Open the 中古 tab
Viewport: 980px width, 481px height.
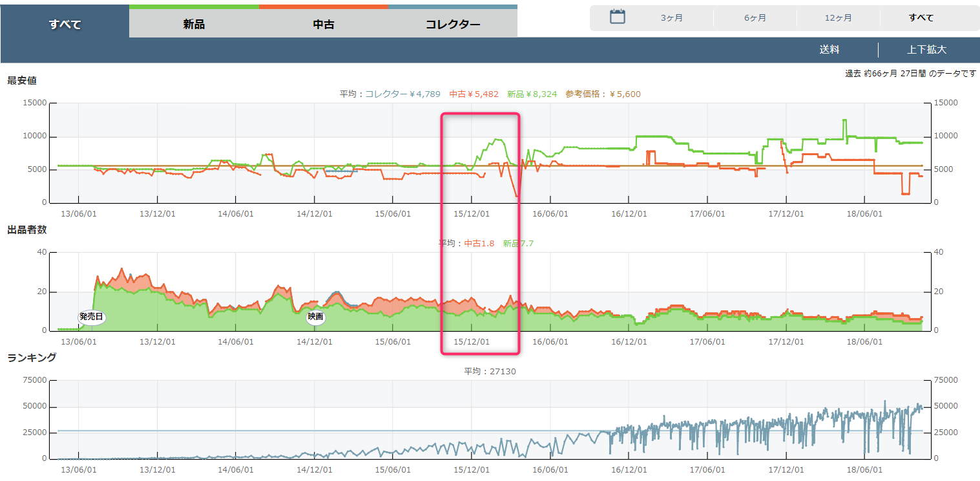(x=324, y=25)
